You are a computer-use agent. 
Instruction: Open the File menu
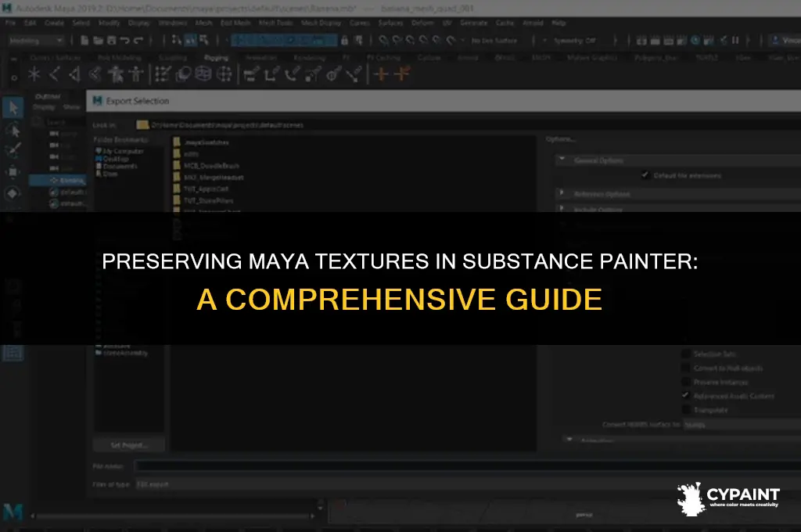click(x=10, y=23)
